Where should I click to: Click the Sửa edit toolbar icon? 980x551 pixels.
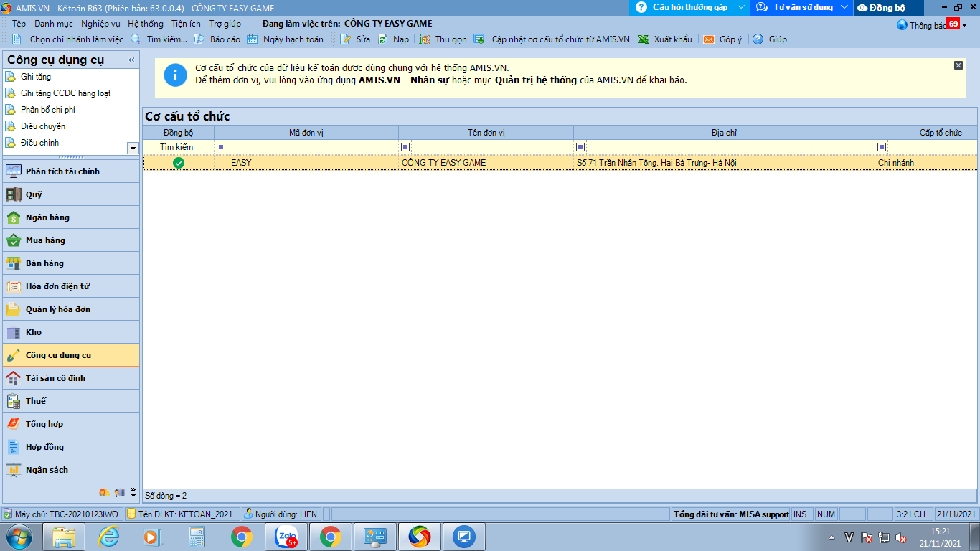coord(345,39)
